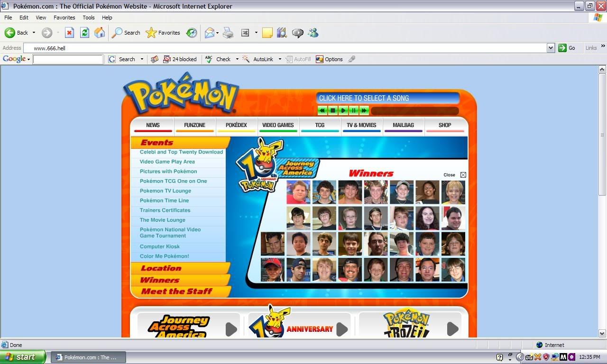Open the POKÉDEX tab
This screenshot has height=364, width=607.
click(x=236, y=126)
